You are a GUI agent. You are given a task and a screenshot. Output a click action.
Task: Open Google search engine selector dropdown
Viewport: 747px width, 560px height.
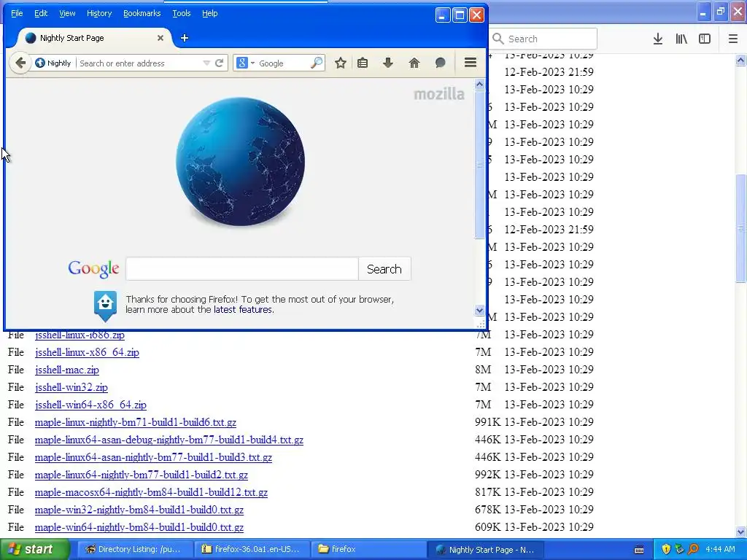(x=246, y=63)
